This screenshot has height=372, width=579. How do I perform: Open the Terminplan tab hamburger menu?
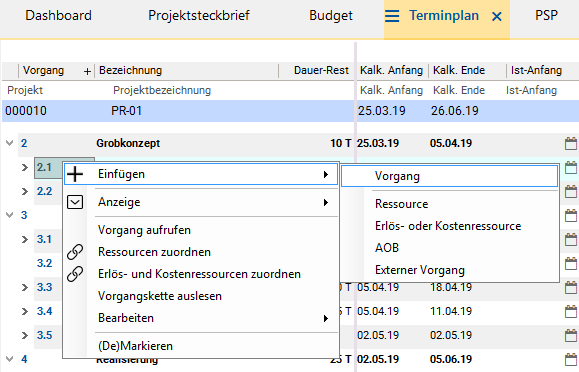(392, 16)
